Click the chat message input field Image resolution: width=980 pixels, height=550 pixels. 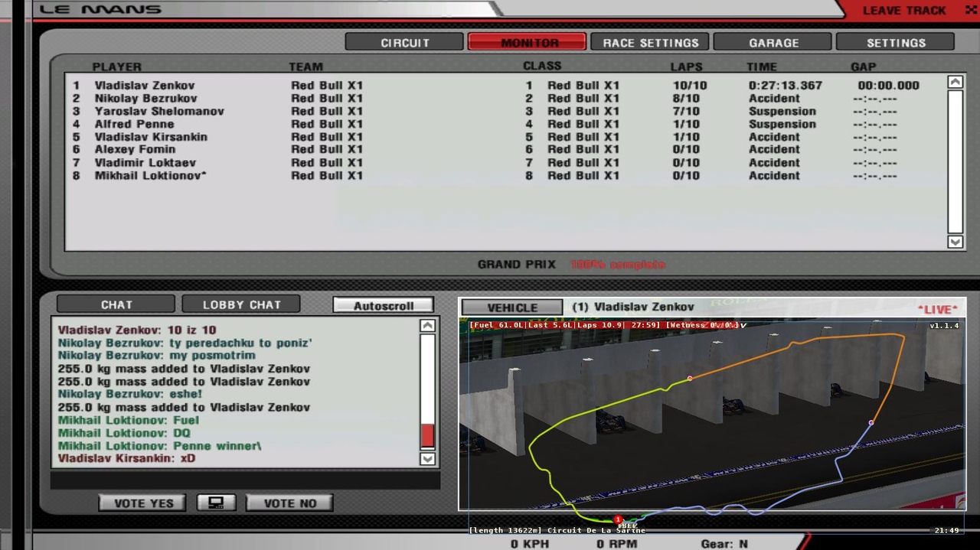tap(245, 480)
